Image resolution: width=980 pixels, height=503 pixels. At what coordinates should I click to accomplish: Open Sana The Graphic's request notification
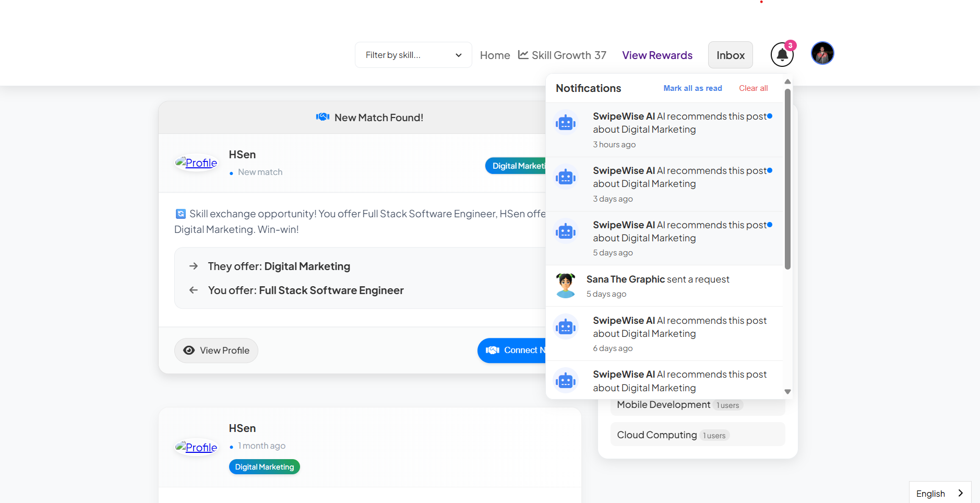pyautogui.click(x=665, y=286)
